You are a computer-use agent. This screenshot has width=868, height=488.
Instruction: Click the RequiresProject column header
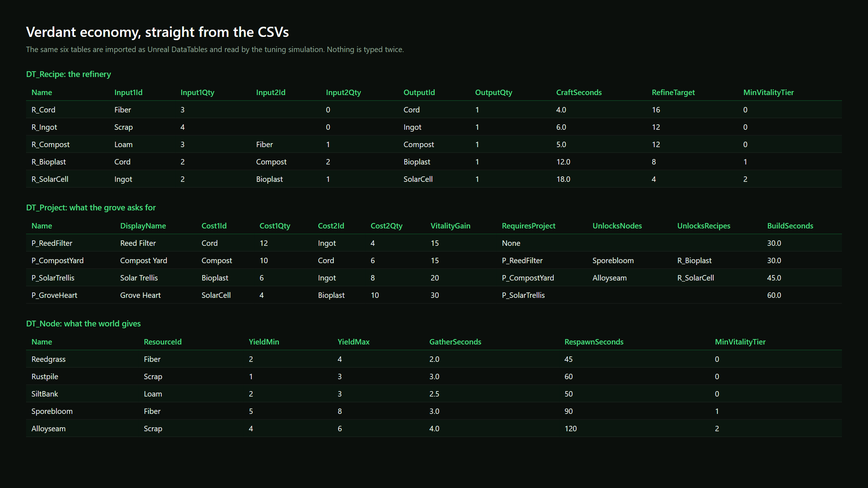pos(528,226)
